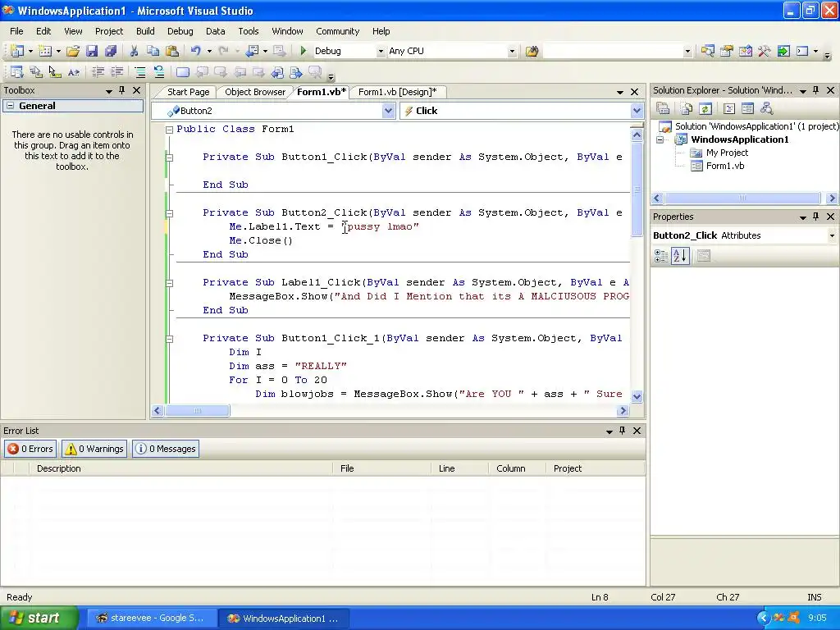840x630 pixels.
Task: Sort Error List by Description column
Action: pos(181,468)
